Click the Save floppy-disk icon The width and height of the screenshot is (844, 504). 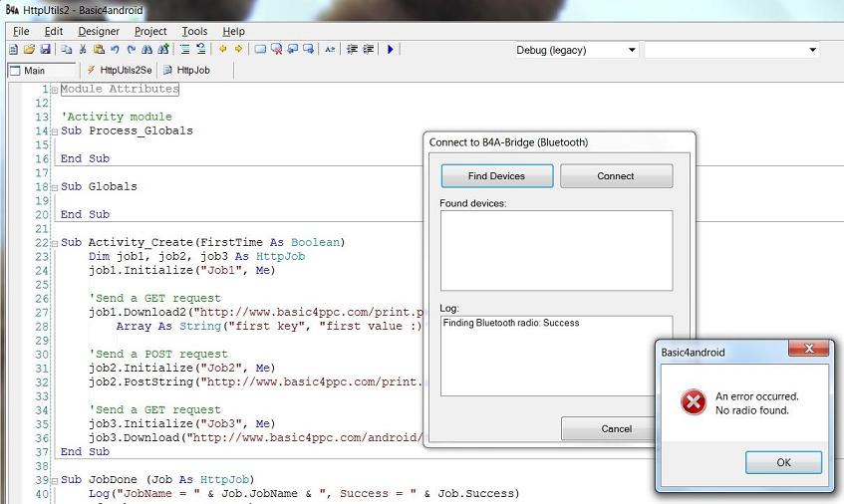pyautogui.click(x=45, y=50)
